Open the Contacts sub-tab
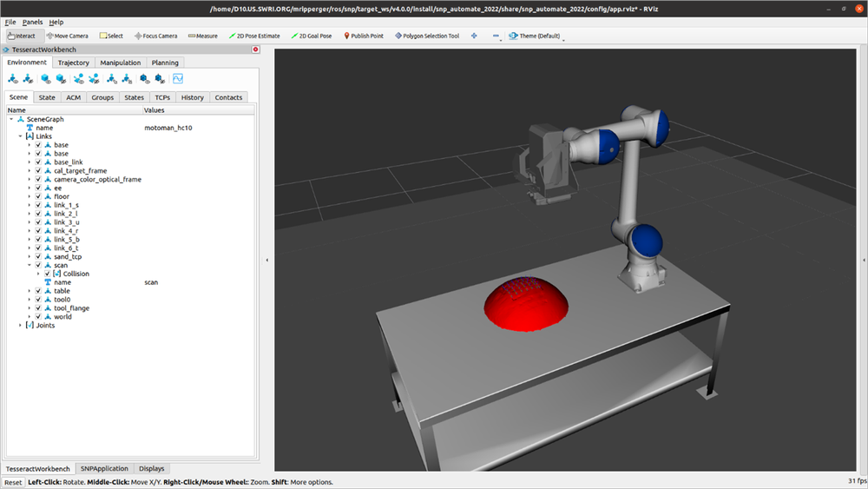 [228, 97]
